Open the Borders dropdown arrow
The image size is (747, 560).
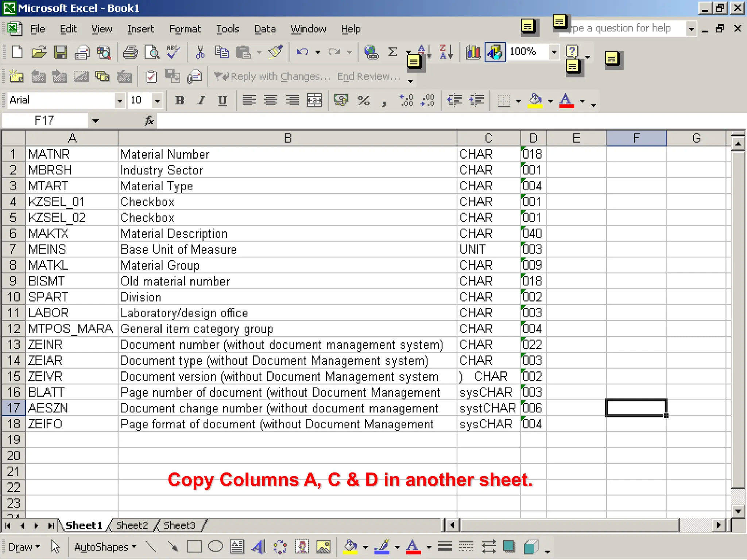519,101
